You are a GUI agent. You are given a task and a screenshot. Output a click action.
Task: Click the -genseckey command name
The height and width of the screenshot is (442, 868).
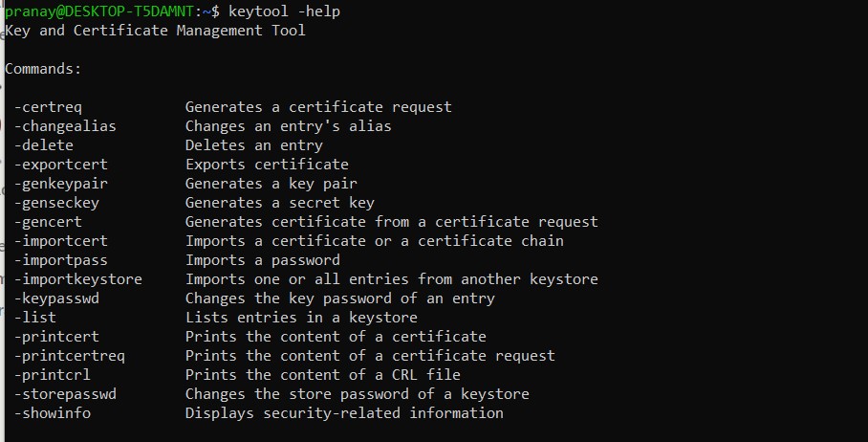[x=56, y=203]
